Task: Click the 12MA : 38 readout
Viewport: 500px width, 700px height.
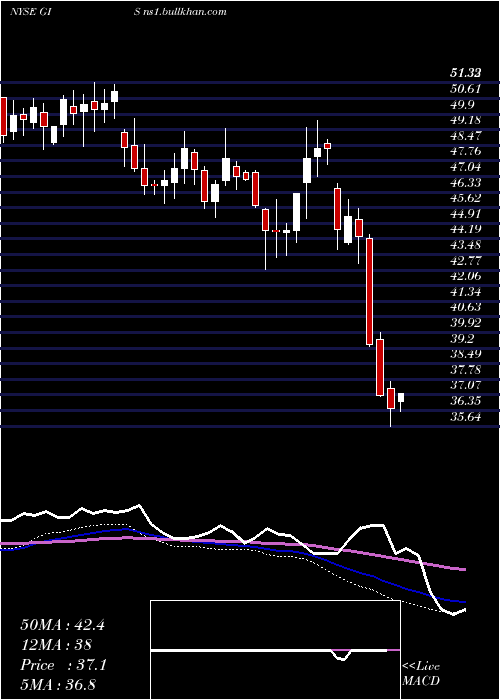Action: tap(56, 645)
